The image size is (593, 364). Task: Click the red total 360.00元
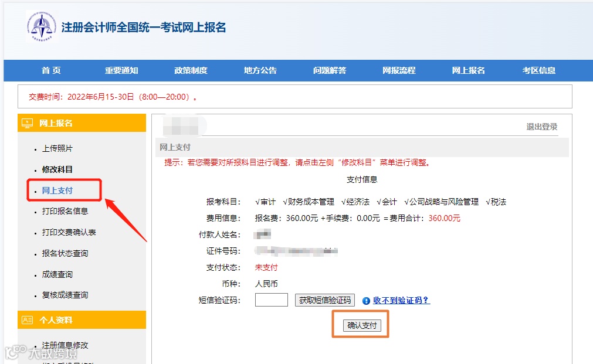445,218
